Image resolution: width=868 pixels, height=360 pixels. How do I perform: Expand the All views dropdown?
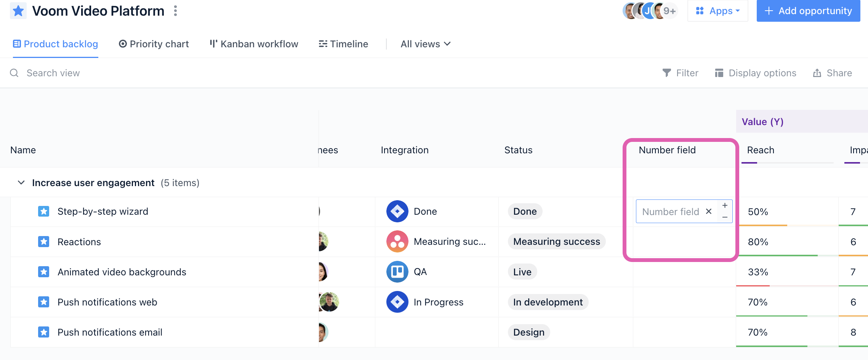tap(426, 44)
